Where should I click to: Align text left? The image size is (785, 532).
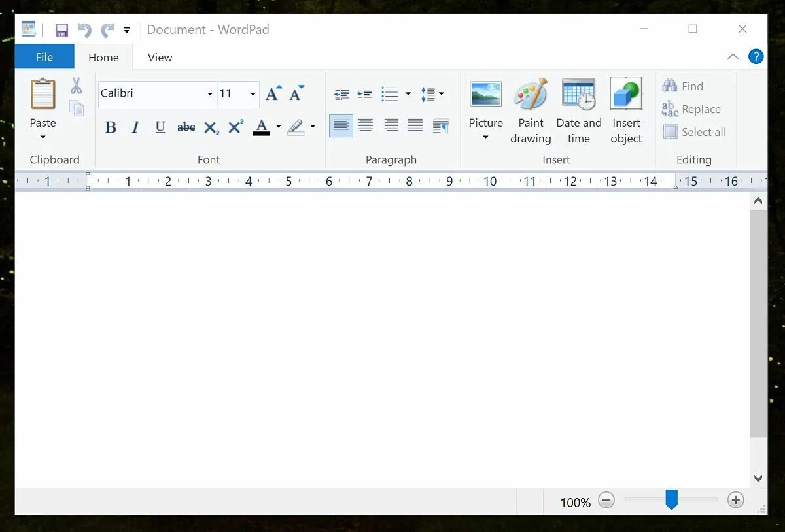(341, 125)
